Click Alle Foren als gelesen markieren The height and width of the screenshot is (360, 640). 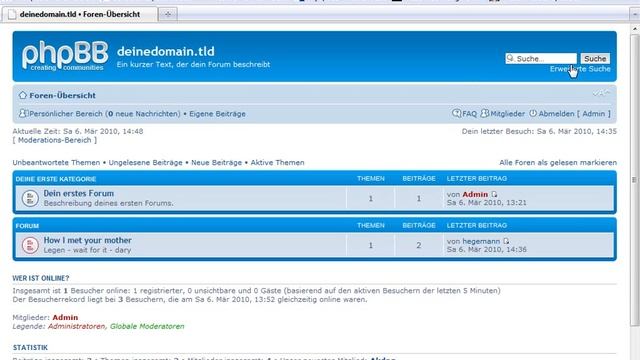558,162
